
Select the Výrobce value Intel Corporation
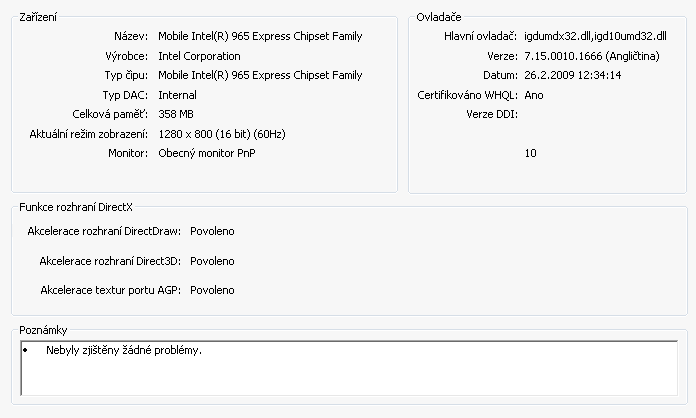pyautogui.click(x=199, y=56)
